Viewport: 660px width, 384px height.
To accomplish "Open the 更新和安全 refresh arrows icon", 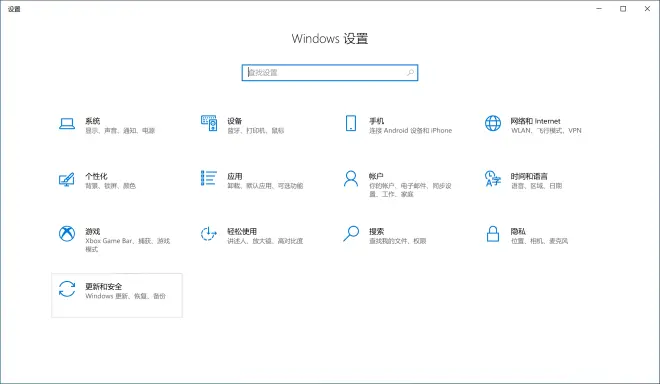I will click(67, 289).
